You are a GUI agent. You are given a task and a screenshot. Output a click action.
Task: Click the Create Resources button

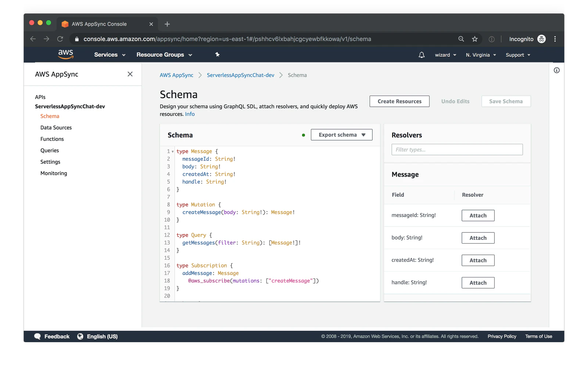pos(399,101)
